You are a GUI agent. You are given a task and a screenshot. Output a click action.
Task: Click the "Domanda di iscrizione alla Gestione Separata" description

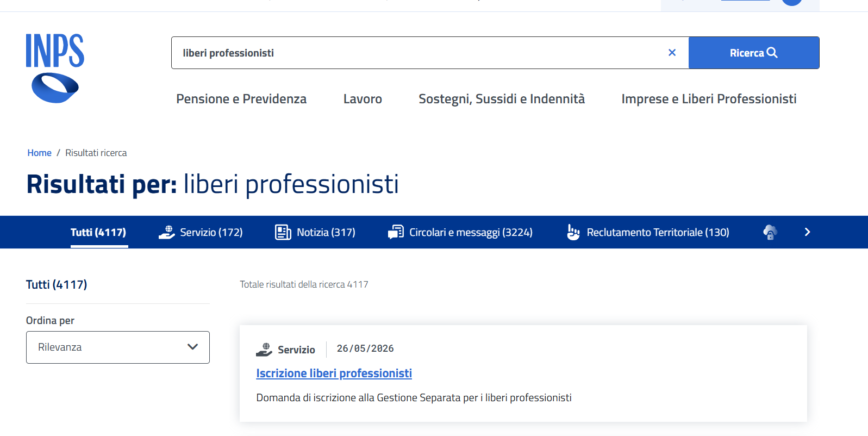pos(414,397)
